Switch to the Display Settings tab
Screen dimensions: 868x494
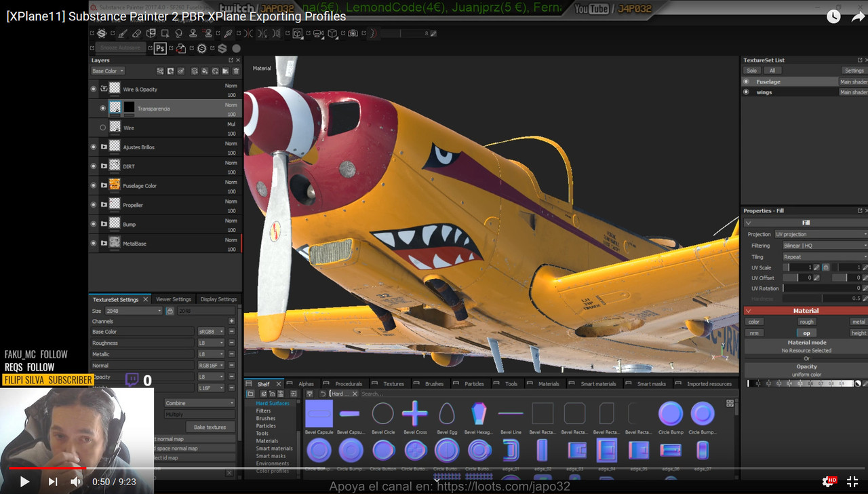pos(218,299)
